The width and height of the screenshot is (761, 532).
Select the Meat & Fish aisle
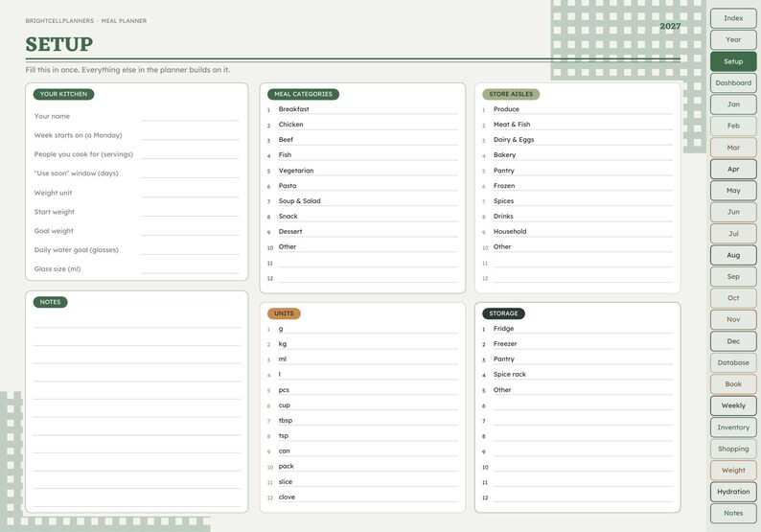click(577, 125)
